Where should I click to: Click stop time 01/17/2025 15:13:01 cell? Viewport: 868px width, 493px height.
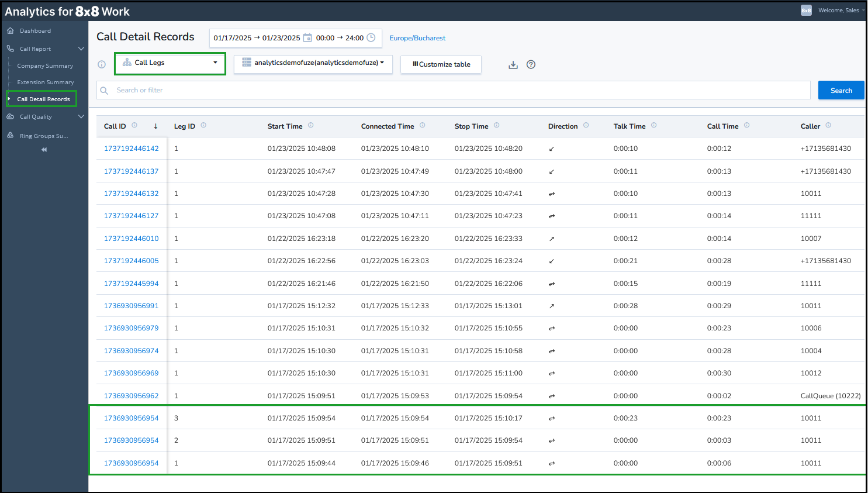point(489,306)
